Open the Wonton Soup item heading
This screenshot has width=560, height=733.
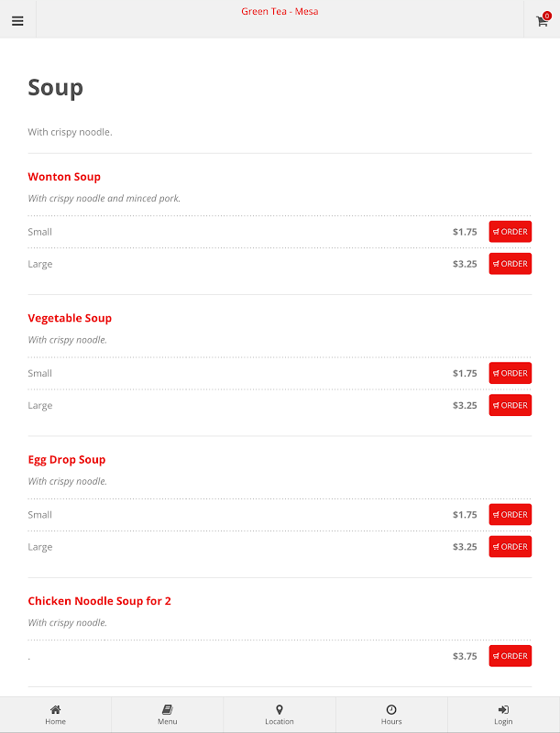pos(64,177)
